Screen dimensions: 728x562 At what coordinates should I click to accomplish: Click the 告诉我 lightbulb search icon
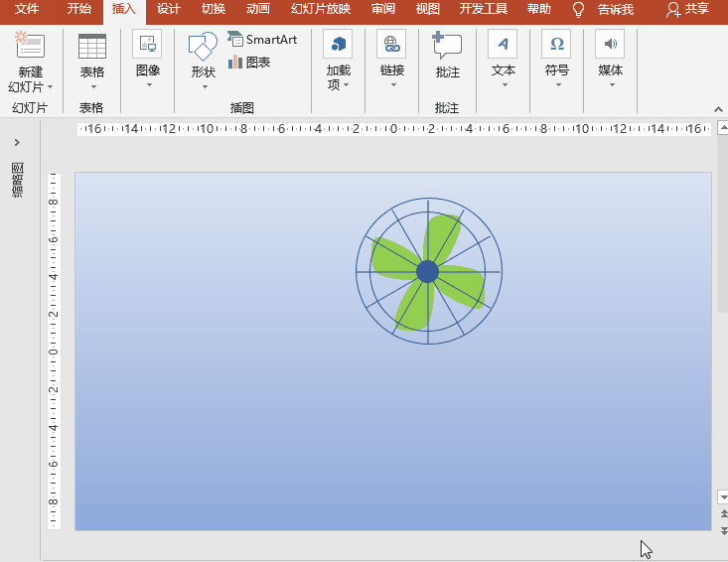[x=578, y=9]
